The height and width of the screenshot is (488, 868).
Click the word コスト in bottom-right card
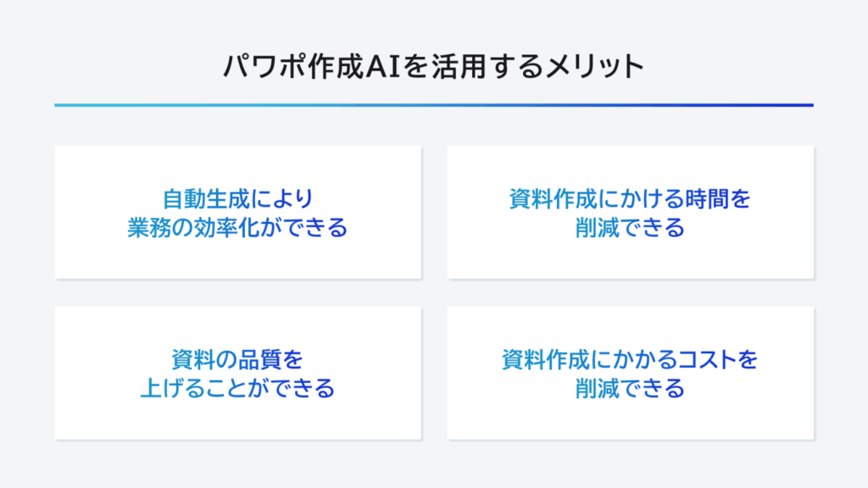706,360
